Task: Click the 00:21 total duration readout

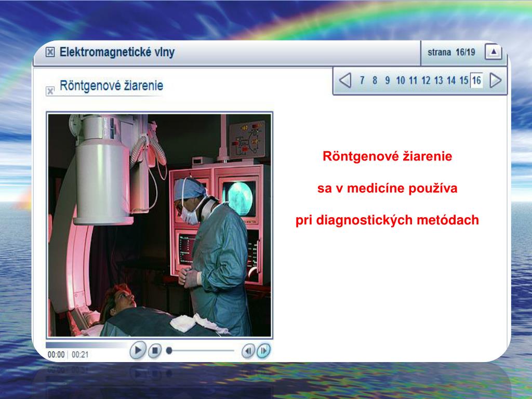Action: point(80,354)
